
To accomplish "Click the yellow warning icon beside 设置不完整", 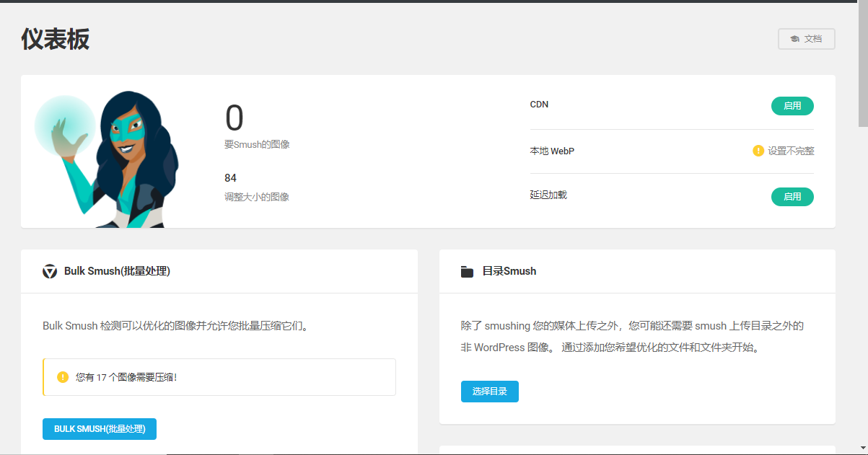I will pyautogui.click(x=758, y=151).
